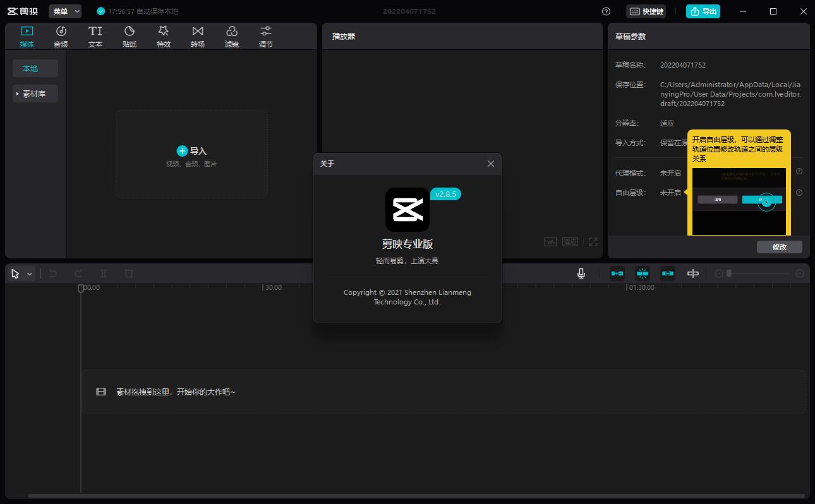Select 本地 local media source
The width and height of the screenshot is (815, 504).
pyautogui.click(x=35, y=68)
